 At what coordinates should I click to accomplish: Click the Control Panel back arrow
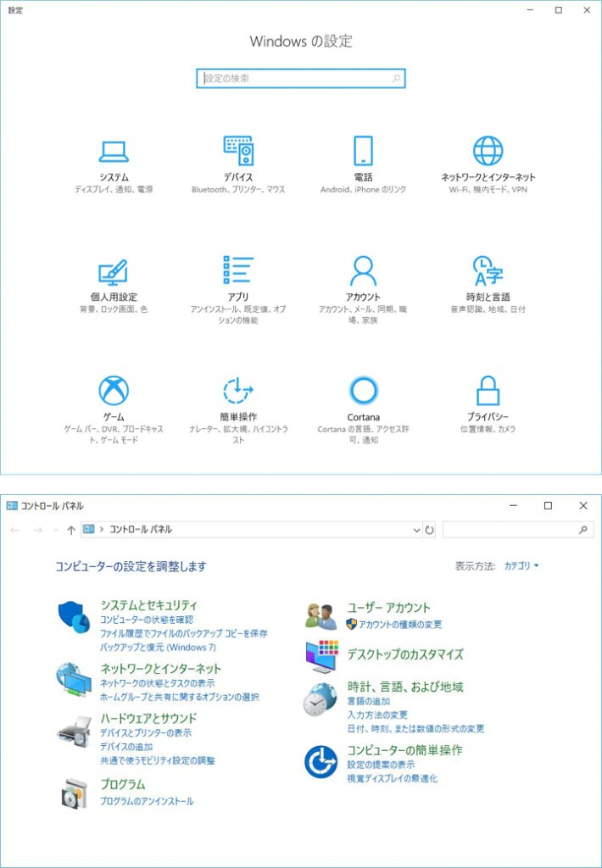pyautogui.click(x=15, y=530)
